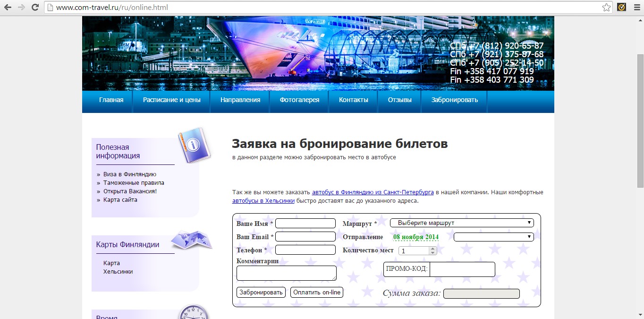Screen dimensions: 644x319
Task: Open the Забронировать menu item
Action: (455, 100)
